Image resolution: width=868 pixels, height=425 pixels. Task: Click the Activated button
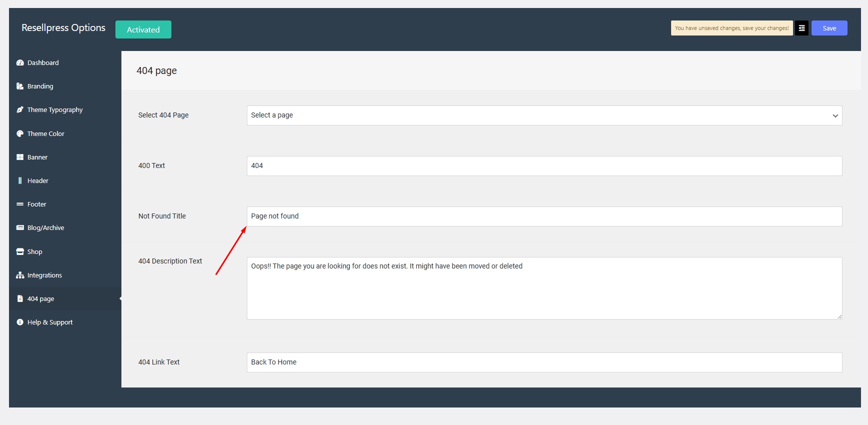click(x=143, y=29)
